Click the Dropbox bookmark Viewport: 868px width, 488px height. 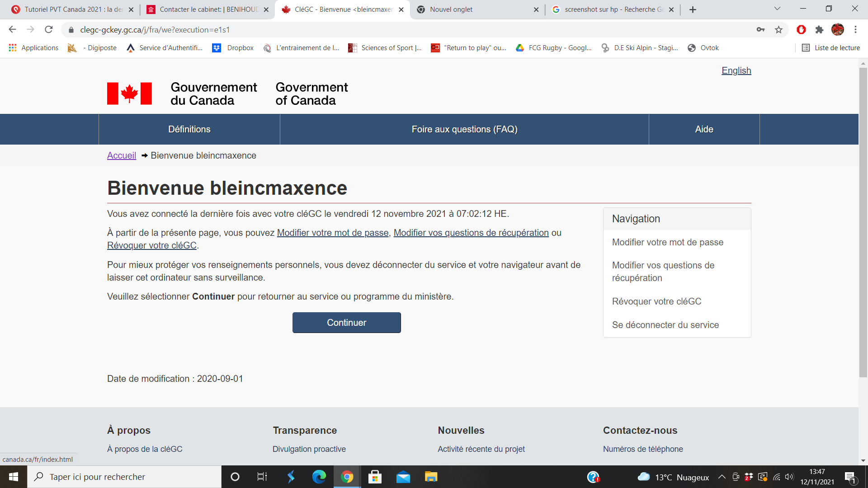click(x=233, y=48)
